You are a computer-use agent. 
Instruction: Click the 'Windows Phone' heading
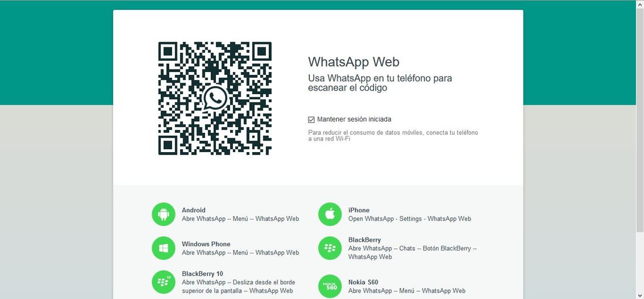206,244
